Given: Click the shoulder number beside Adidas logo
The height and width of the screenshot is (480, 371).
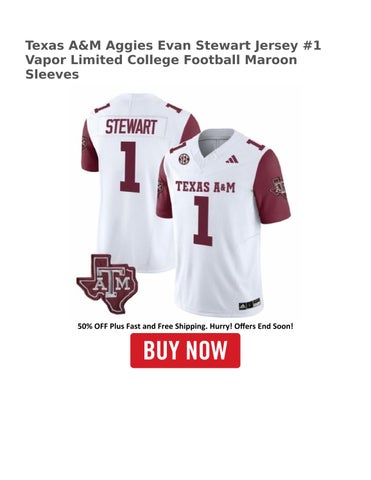Looking at the screenshot, I should [x=255, y=145].
